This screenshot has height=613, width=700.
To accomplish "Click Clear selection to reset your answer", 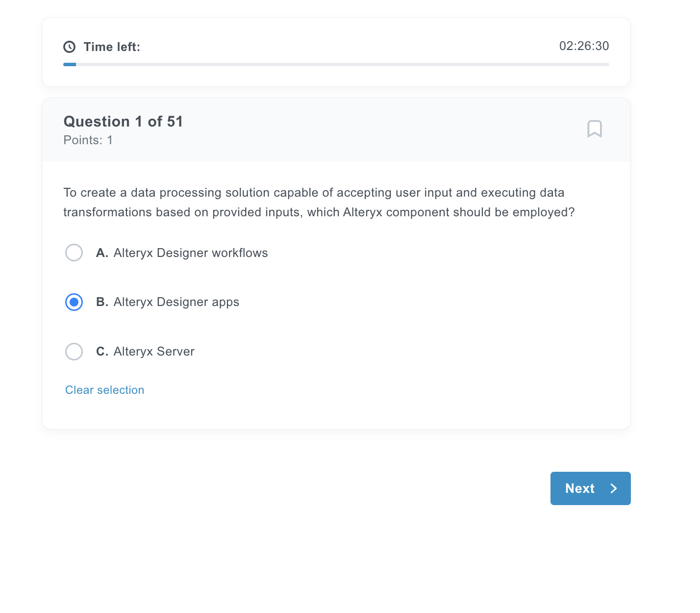I will point(104,390).
